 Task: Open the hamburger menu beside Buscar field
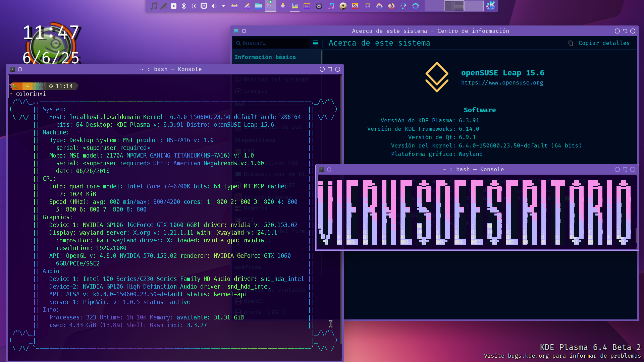coord(316,43)
